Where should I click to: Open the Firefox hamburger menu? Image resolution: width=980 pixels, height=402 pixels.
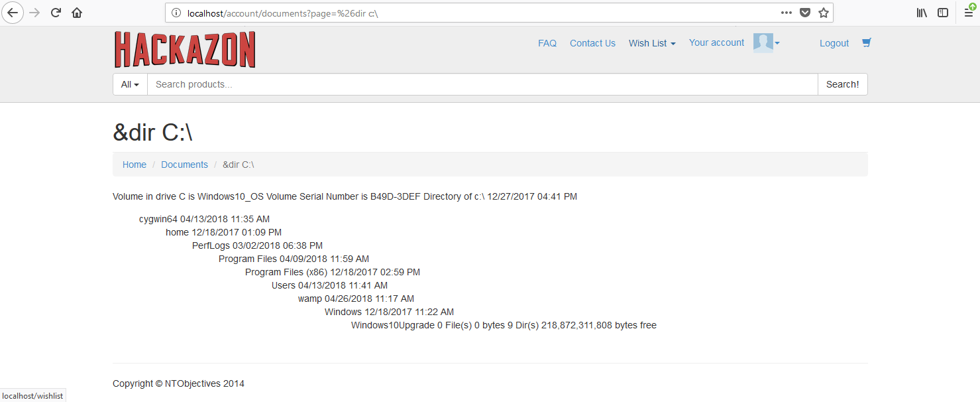coord(969,13)
